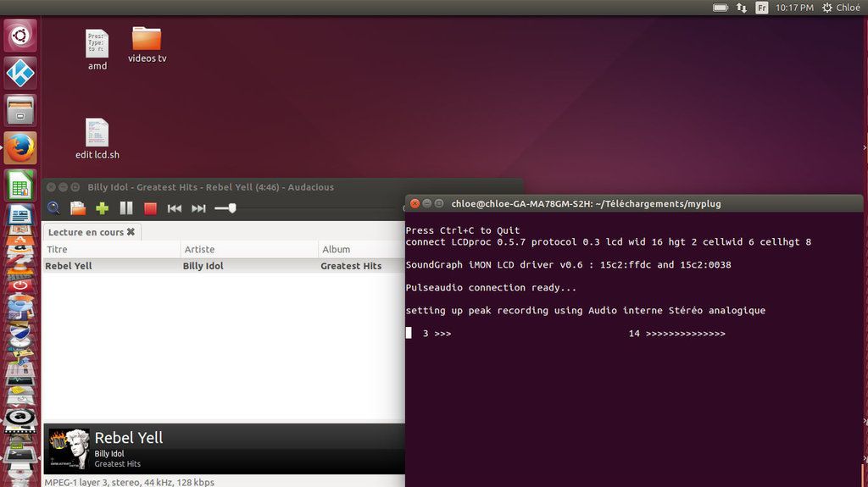This screenshot has height=487, width=868.
Task: Click the 'connect LCDproc 0.5.7 protocol' line
Action: tap(609, 242)
